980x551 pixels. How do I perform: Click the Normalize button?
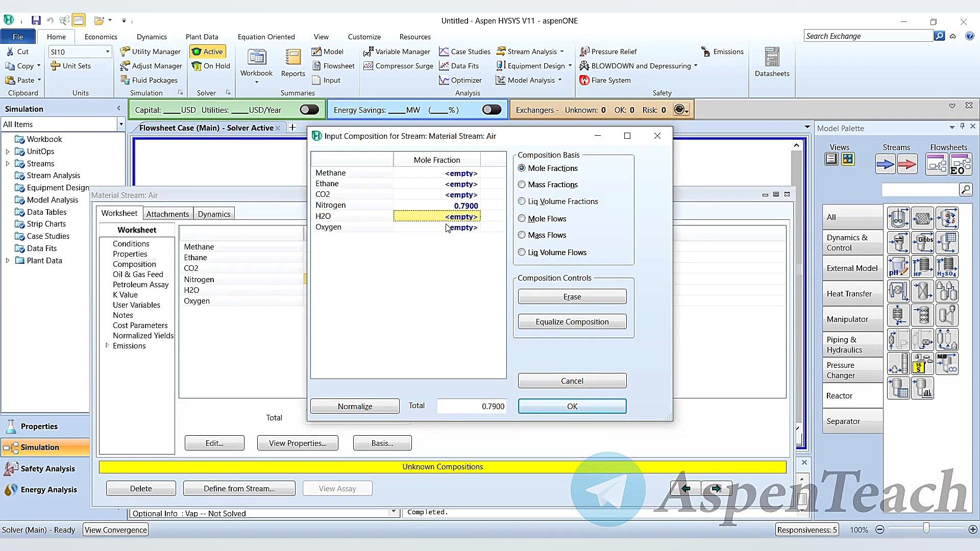[x=355, y=406]
